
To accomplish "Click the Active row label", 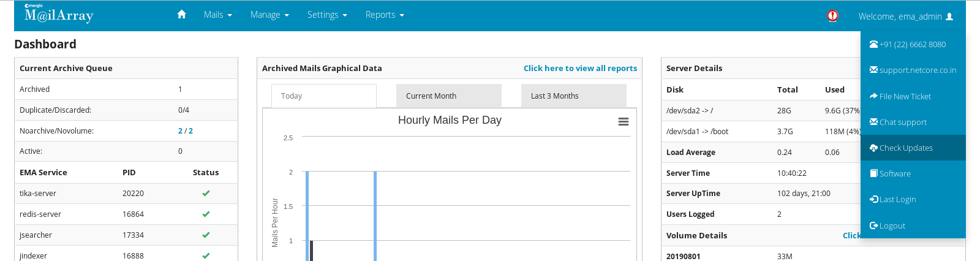I will click(31, 151).
